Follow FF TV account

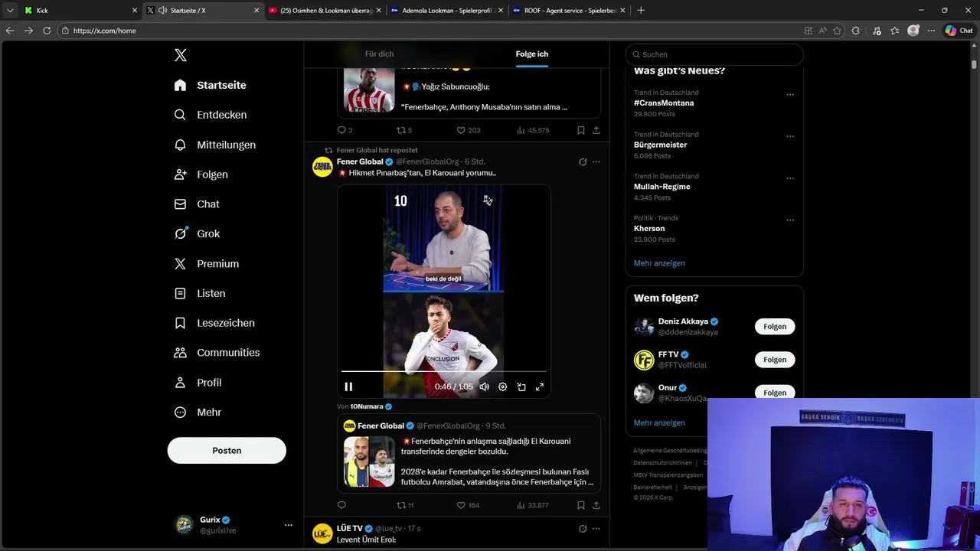coord(775,360)
